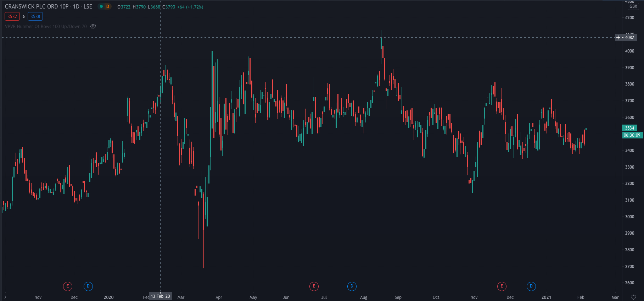Show the hidden VPVR indicator via eye icon

click(93, 26)
